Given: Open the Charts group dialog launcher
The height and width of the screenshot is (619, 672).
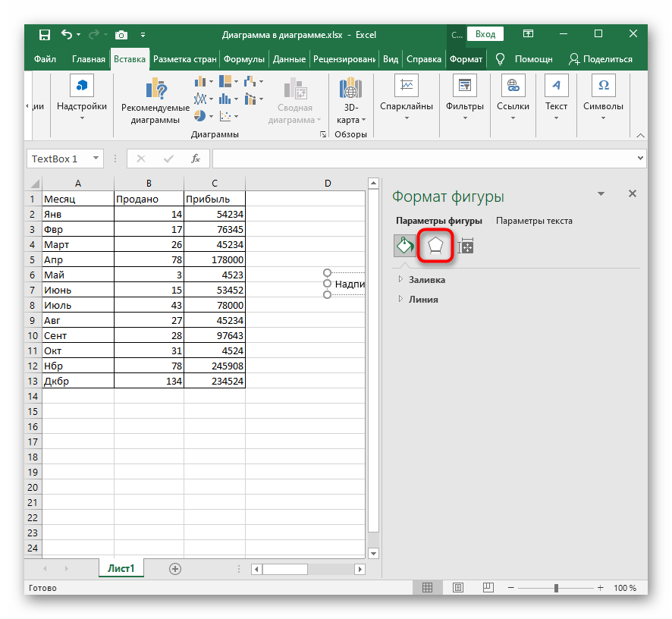Looking at the screenshot, I should tap(322, 134).
